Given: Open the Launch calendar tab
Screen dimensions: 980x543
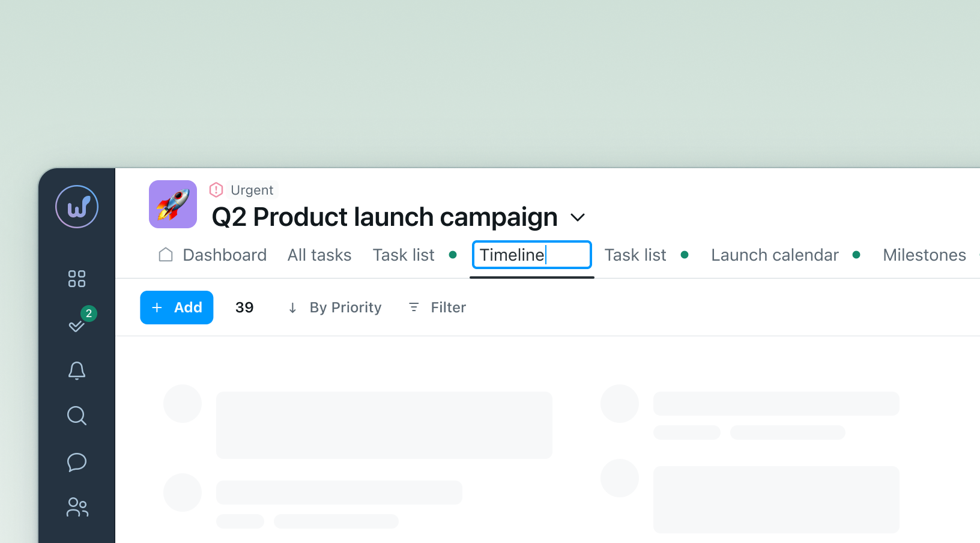Looking at the screenshot, I should 775,255.
